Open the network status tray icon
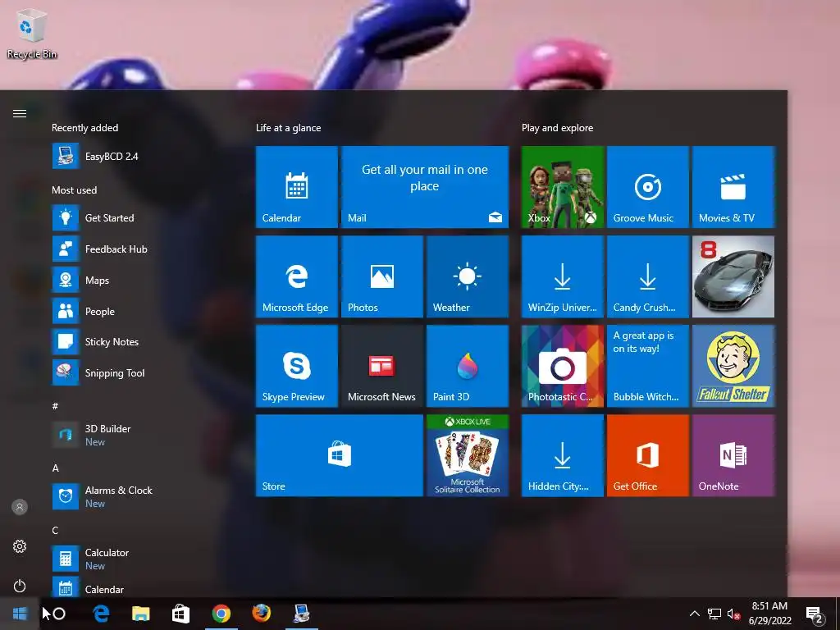Viewport: 840px width, 630px height. pos(714,614)
